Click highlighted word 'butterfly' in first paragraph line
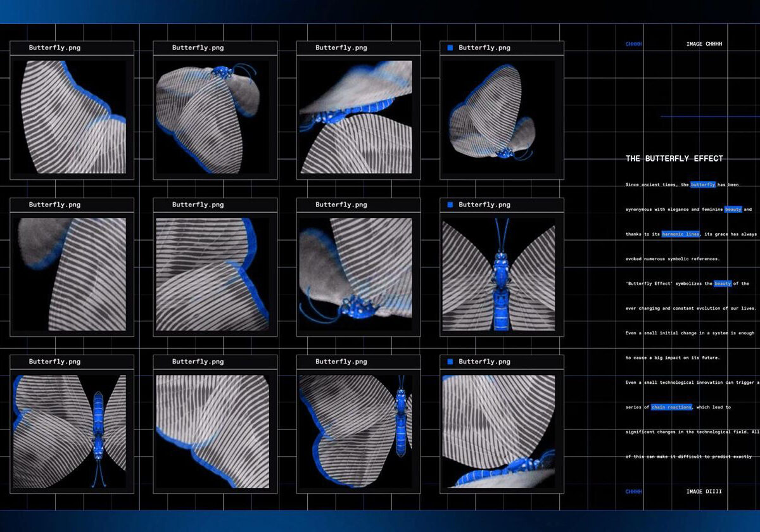The image size is (760, 532). 703,185
